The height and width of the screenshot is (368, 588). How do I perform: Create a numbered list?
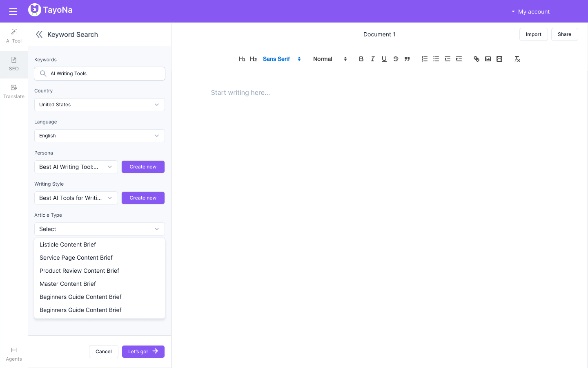pyautogui.click(x=425, y=59)
